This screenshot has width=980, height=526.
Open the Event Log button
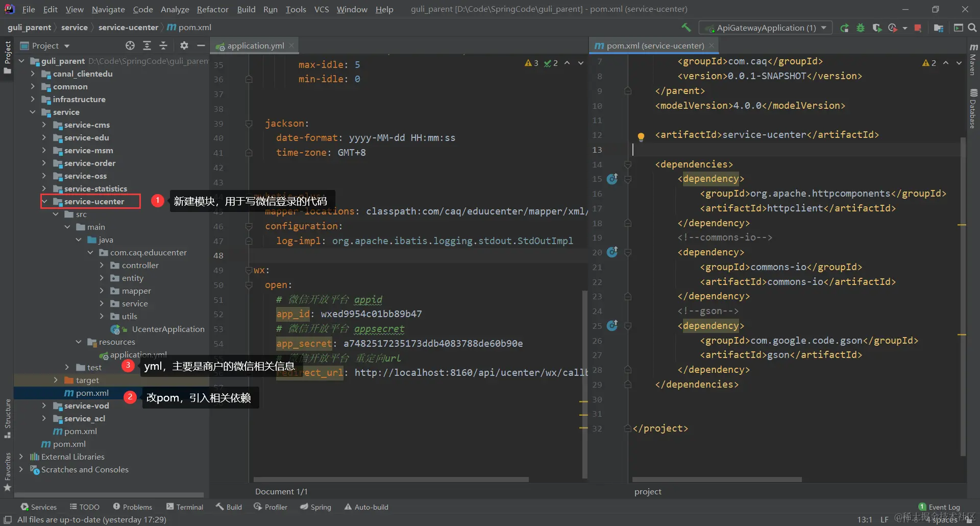(x=939, y=507)
